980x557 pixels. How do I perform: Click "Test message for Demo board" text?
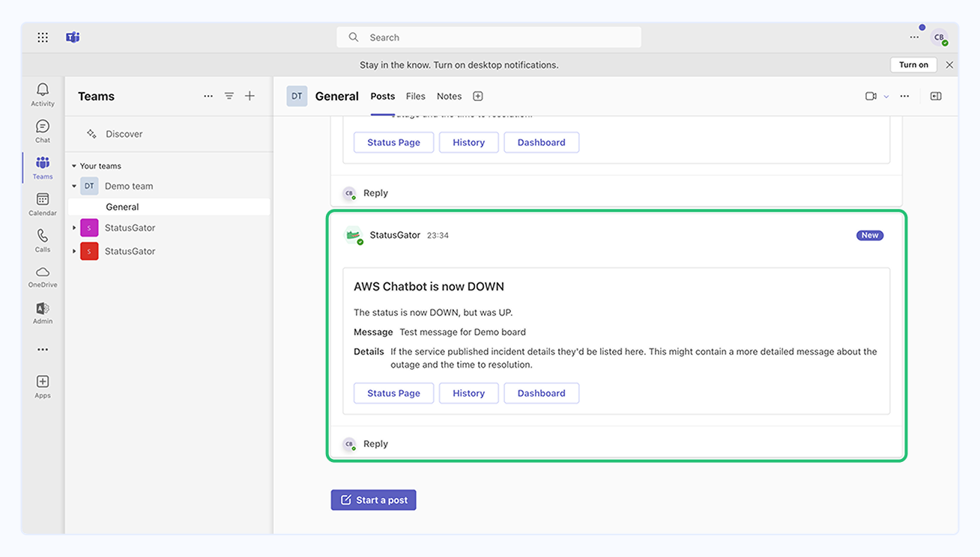pyautogui.click(x=462, y=332)
